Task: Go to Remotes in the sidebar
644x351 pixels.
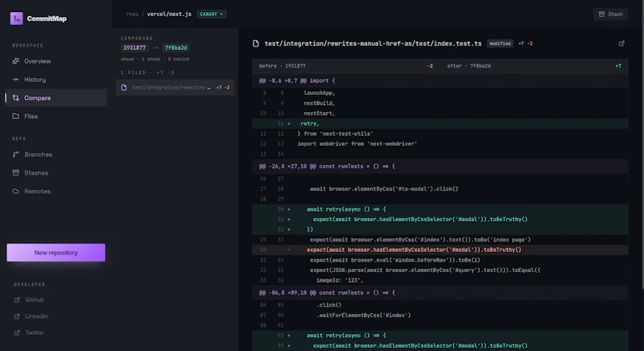Action: 56,192
